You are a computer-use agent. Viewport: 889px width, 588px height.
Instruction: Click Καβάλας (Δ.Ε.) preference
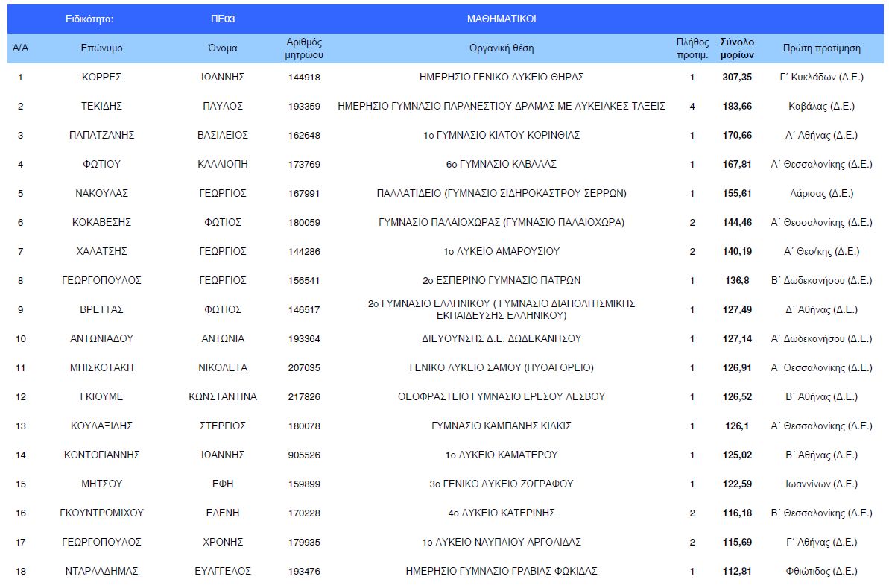point(821,106)
